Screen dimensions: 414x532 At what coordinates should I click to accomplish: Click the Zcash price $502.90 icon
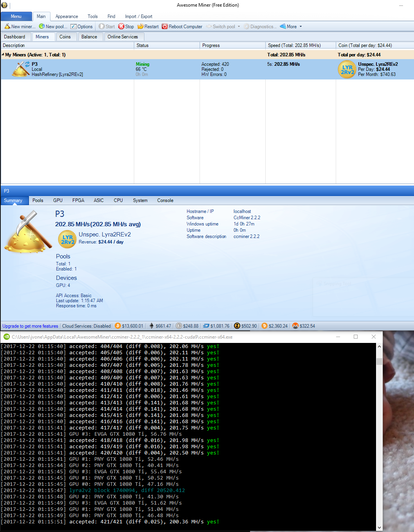click(x=237, y=326)
